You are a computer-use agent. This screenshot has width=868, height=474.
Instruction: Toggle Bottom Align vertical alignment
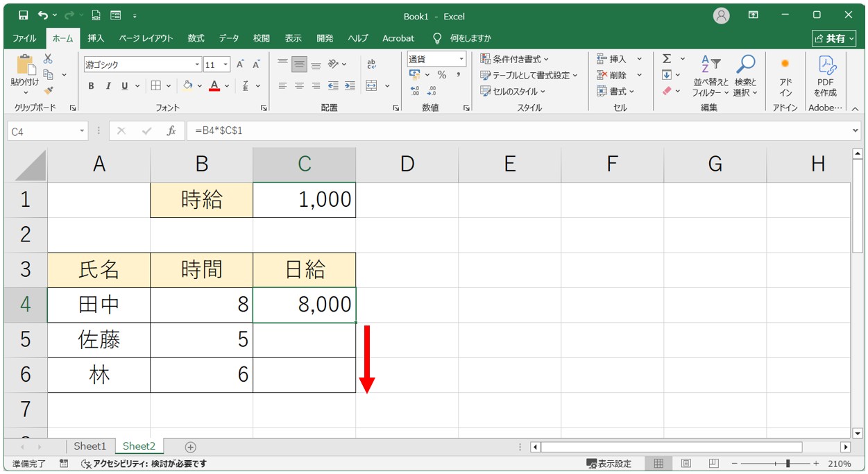[316, 65]
